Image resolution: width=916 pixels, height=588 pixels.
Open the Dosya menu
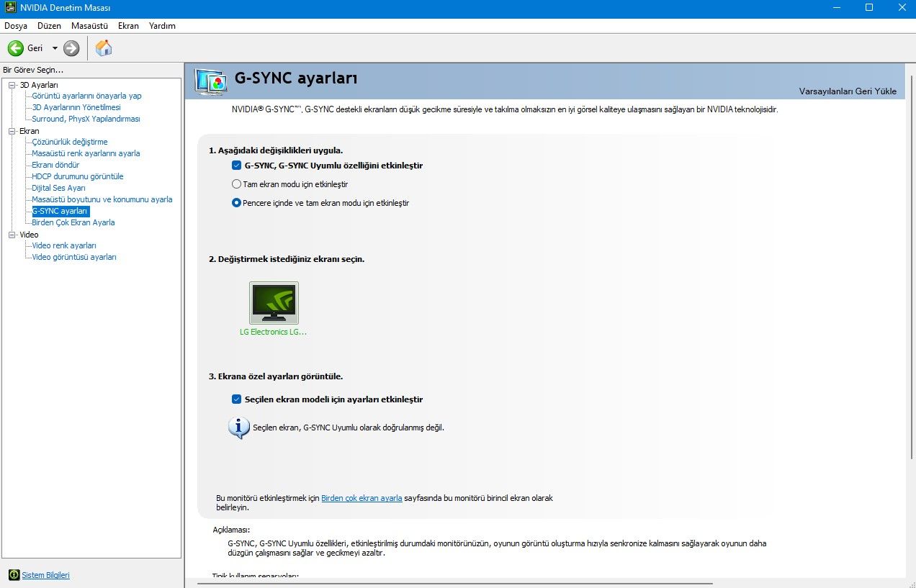click(16, 26)
